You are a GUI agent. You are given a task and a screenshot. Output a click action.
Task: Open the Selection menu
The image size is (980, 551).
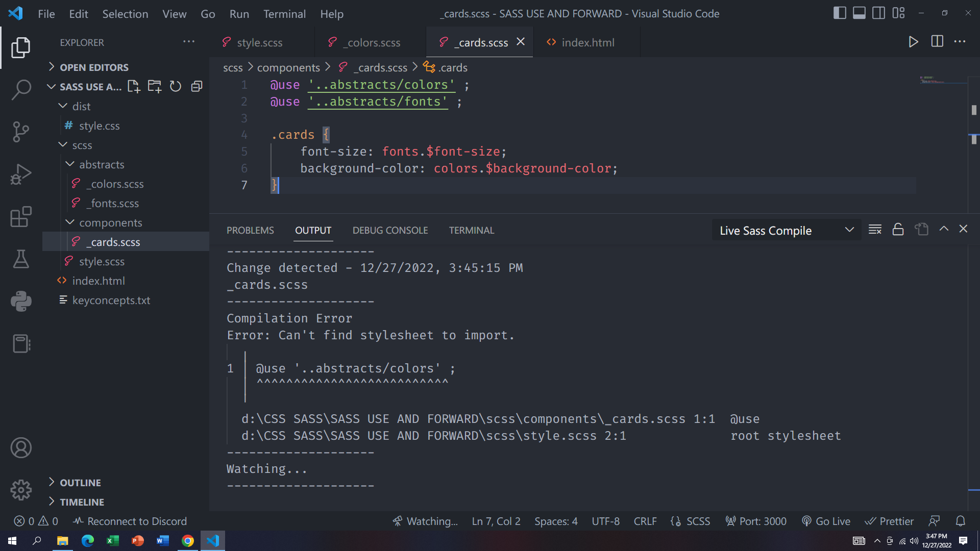tap(125, 14)
